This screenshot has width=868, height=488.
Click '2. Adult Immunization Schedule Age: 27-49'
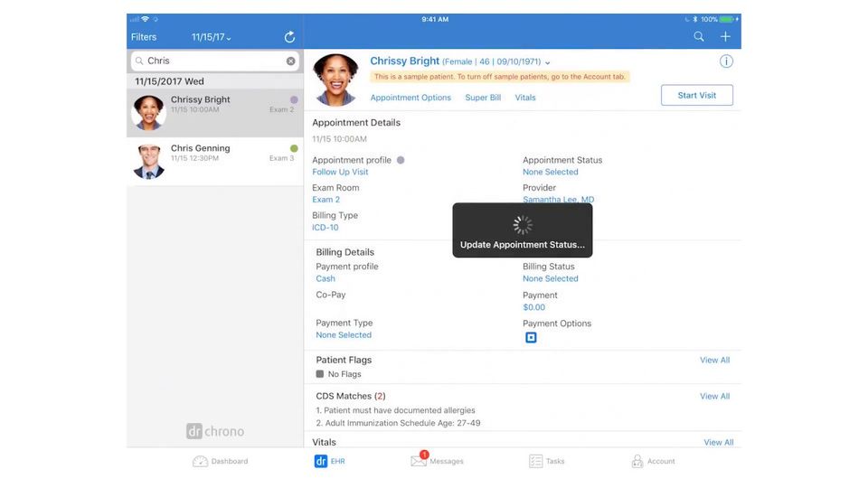pos(398,423)
